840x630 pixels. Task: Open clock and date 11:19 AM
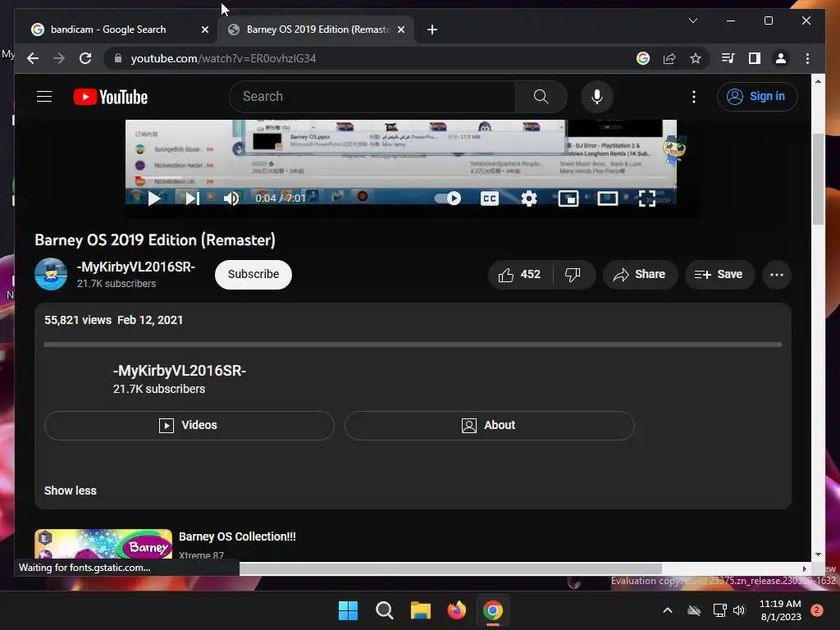(781, 610)
